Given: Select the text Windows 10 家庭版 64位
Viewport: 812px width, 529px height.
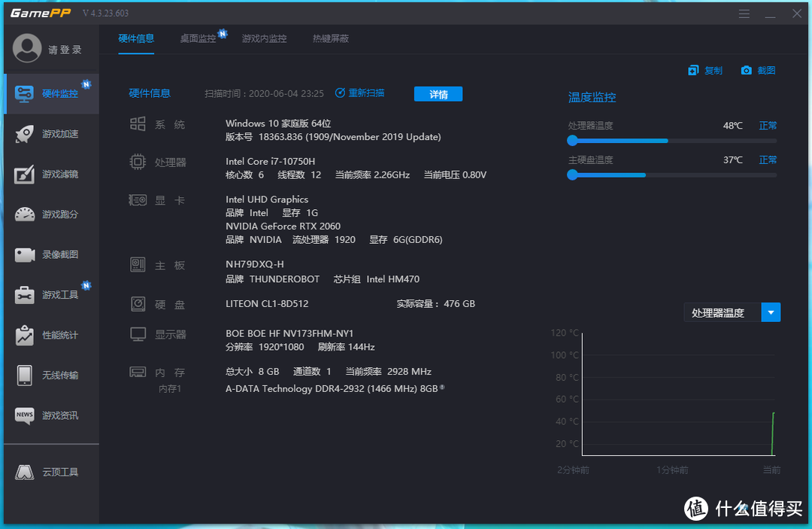Looking at the screenshot, I should (x=278, y=123).
